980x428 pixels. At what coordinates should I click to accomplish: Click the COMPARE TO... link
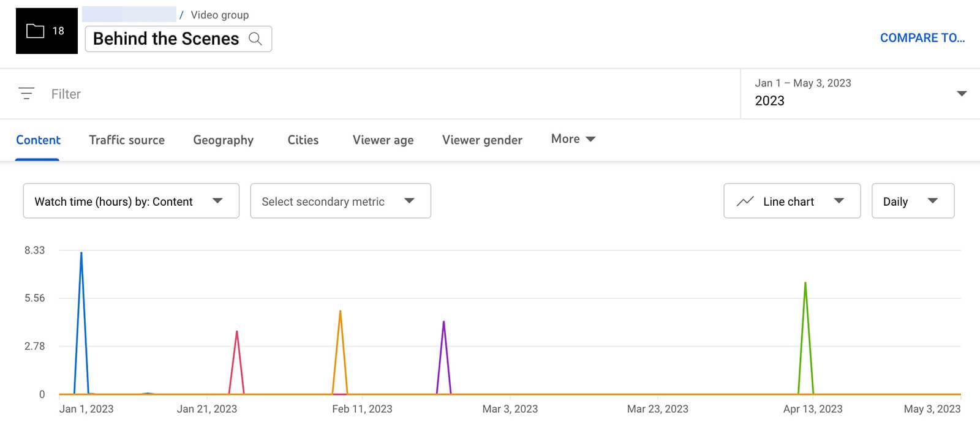(922, 38)
